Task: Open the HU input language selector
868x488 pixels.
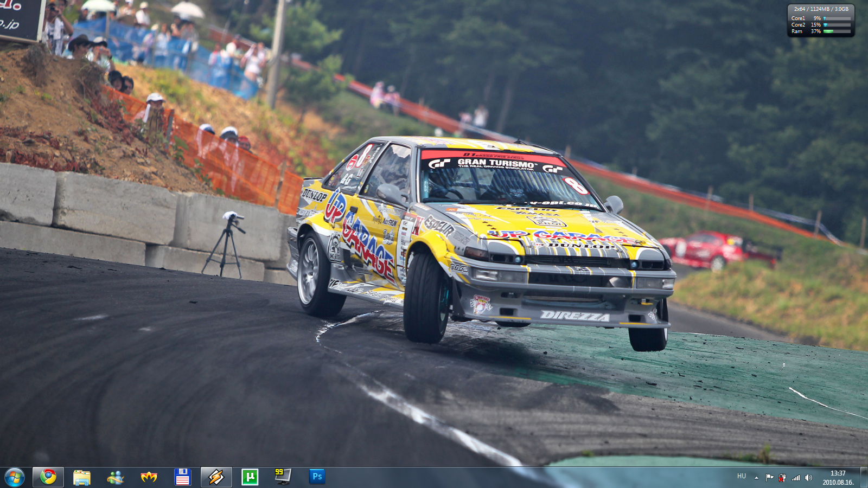Action: [x=742, y=476]
